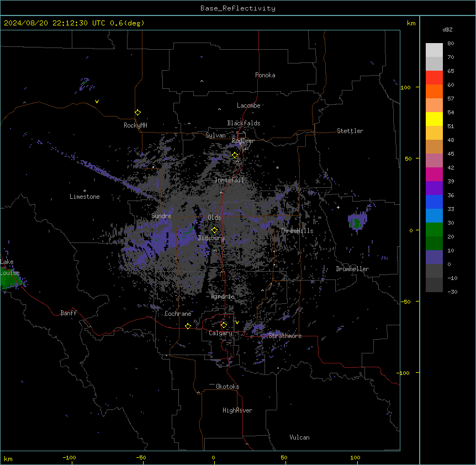Click the km label at top right of map
The height and width of the screenshot is (465, 476).
(411, 23)
